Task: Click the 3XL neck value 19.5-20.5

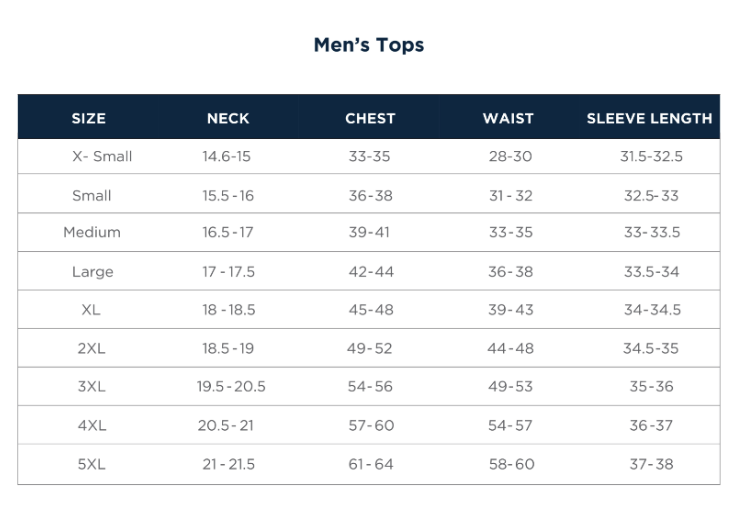Action: 231,386
